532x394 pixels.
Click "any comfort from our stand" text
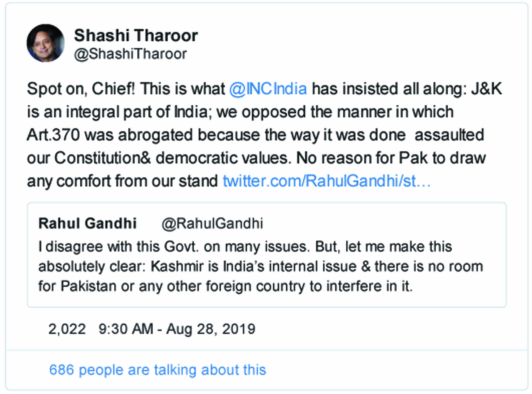[x=122, y=181]
